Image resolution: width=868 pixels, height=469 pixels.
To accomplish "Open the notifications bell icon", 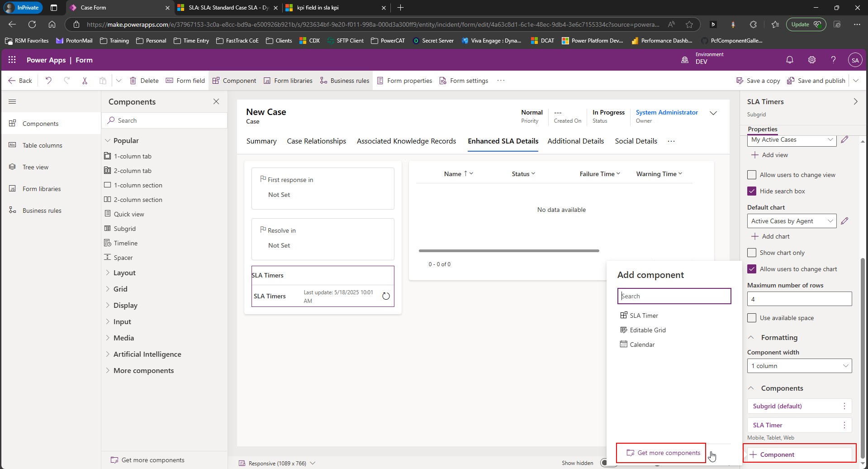I will click(789, 60).
